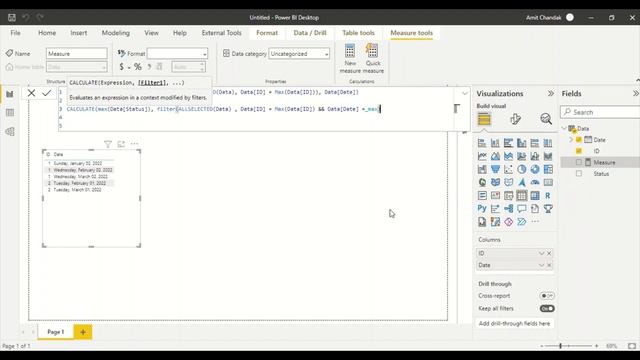Open the Insert ribbon tab

[78, 33]
